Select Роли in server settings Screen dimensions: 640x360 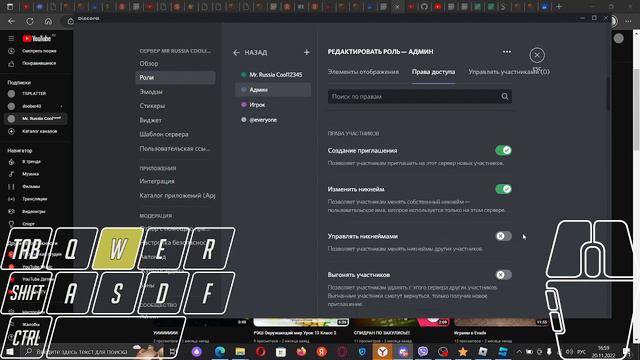175,78
